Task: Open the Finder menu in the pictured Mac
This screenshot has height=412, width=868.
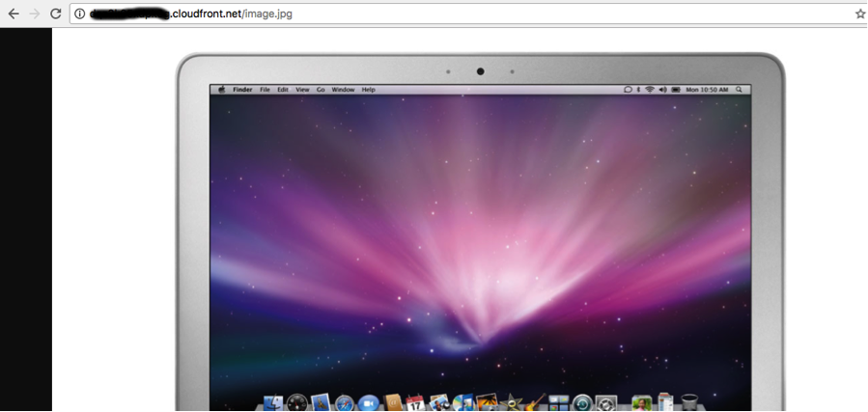Action: pos(242,89)
